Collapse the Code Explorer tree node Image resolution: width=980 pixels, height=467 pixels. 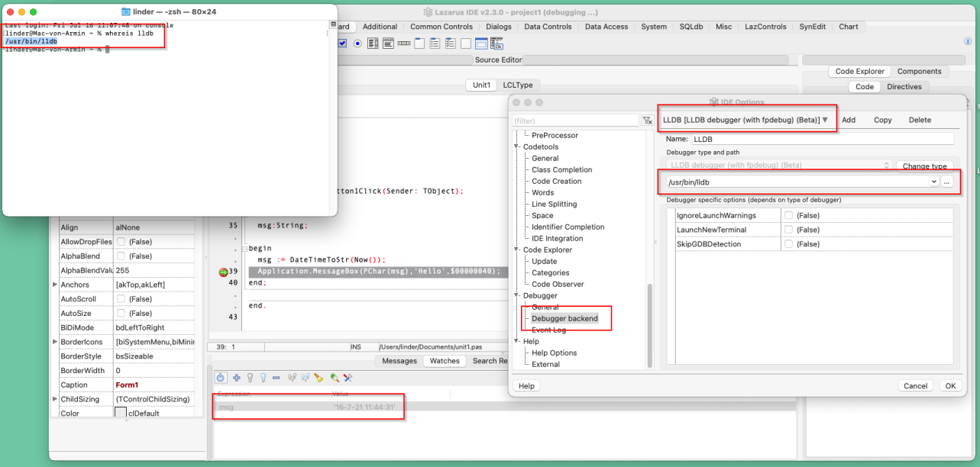pyautogui.click(x=518, y=250)
